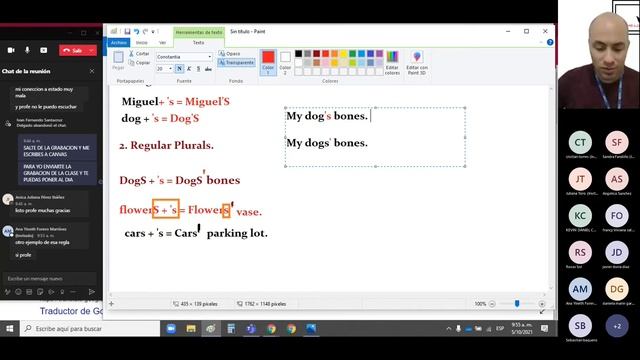Select the Texto ribbon tab
Screen dimensions: 640x360
click(198, 42)
